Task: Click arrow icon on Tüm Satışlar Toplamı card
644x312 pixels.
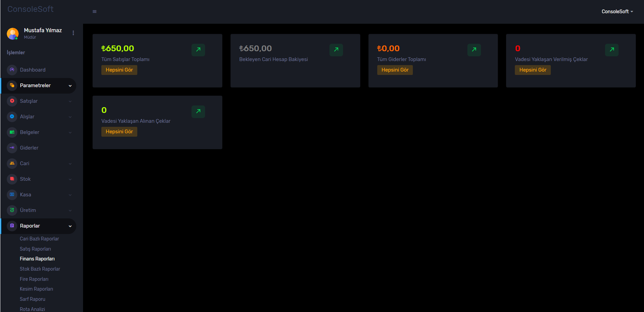Action: pos(198,50)
